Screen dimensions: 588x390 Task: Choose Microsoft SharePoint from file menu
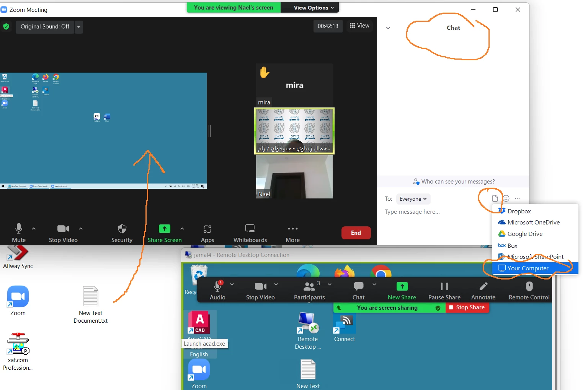(x=535, y=257)
